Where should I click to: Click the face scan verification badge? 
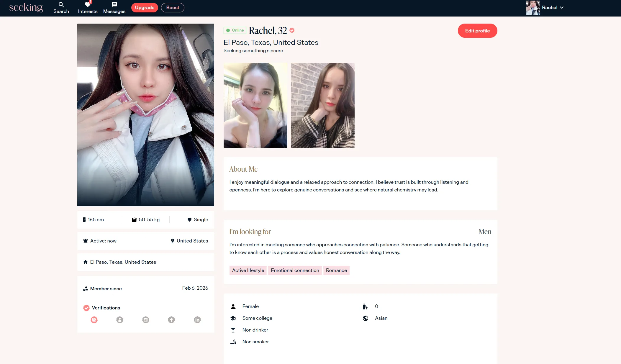[x=94, y=320]
